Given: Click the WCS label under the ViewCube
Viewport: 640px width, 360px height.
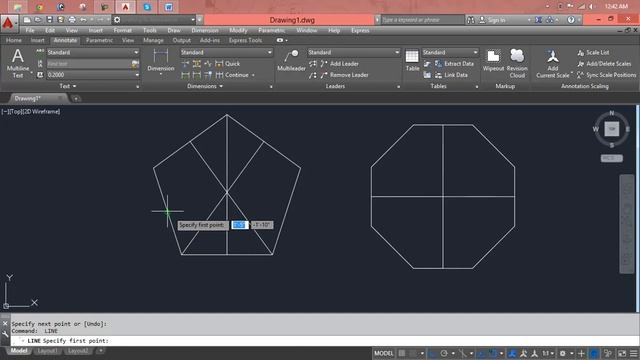Looking at the screenshot, I should 611,158.
